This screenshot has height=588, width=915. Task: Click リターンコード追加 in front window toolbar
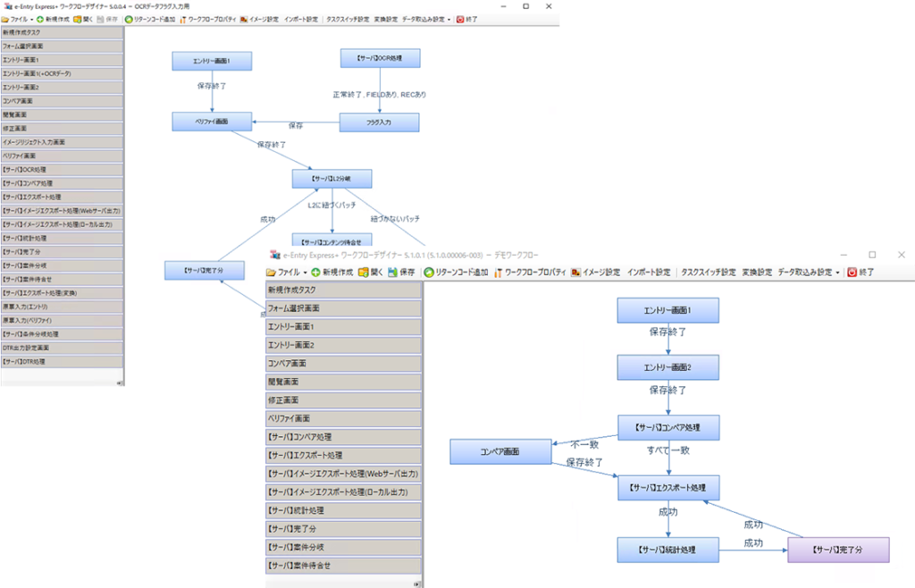[x=429, y=272]
